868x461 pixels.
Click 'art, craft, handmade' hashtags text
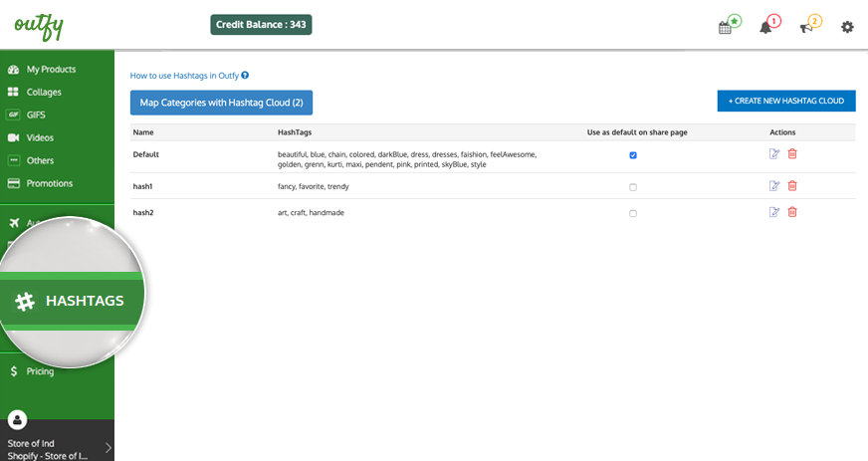(x=311, y=212)
